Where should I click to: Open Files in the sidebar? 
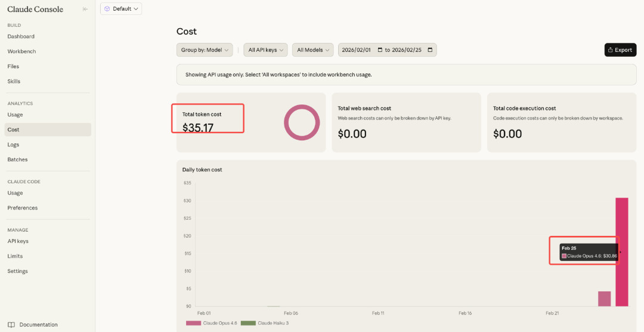(13, 66)
